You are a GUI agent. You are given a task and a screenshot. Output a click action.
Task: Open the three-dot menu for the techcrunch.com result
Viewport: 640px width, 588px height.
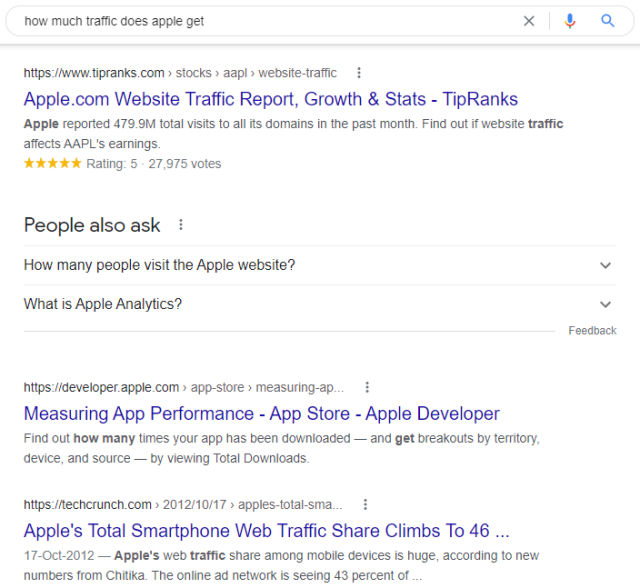[x=365, y=505]
